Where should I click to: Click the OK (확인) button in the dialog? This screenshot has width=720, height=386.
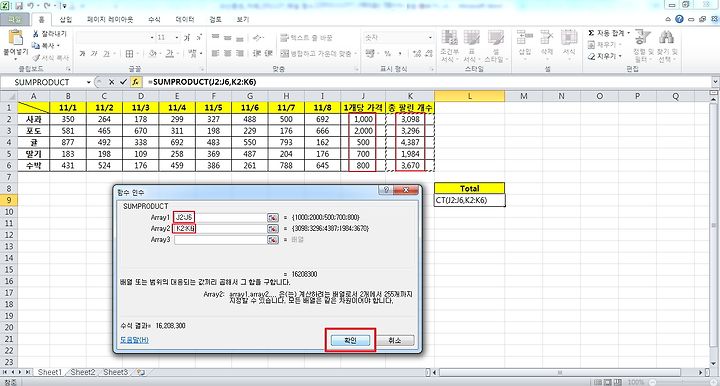coord(350,341)
